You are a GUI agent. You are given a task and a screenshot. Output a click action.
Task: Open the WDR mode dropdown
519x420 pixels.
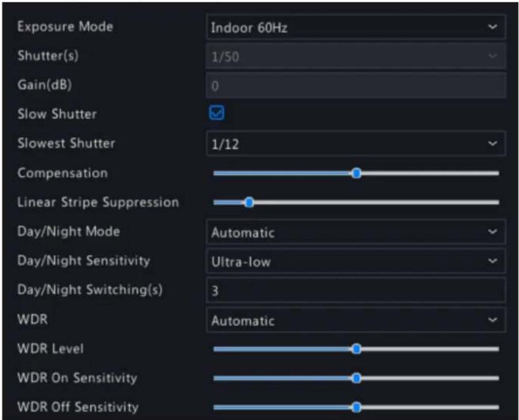pyautogui.click(x=356, y=320)
